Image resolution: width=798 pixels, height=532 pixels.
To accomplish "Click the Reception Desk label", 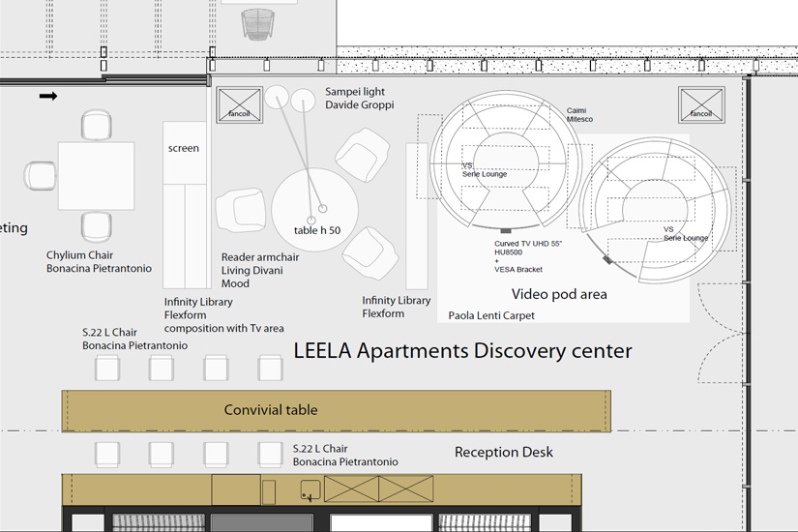I will click(504, 452).
